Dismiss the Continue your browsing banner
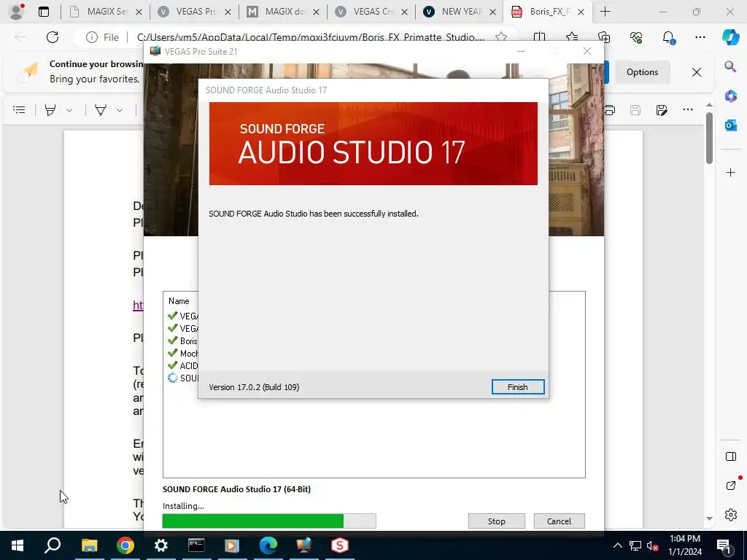The width and height of the screenshot is (747, 560). pyautogui.click(x=697, y=72)
